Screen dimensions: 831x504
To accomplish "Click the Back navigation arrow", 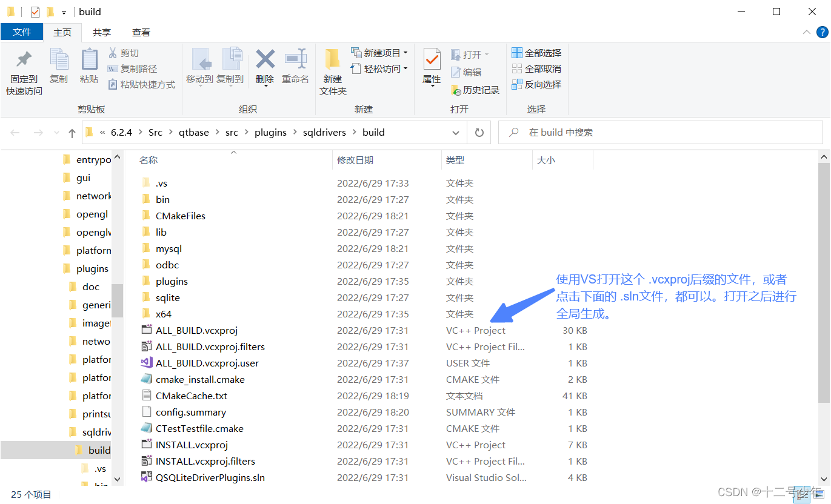I will tap(15, 133).
